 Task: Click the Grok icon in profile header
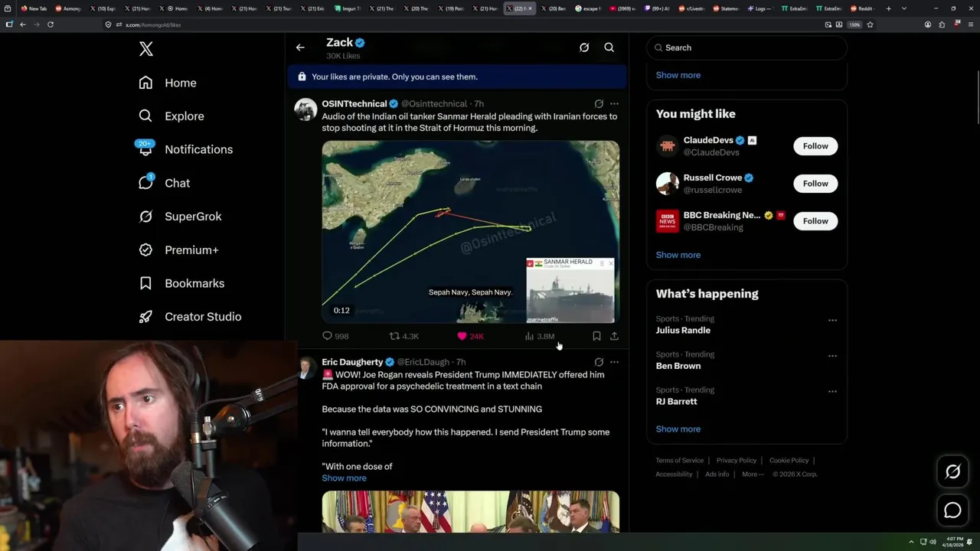click(584, 47)
